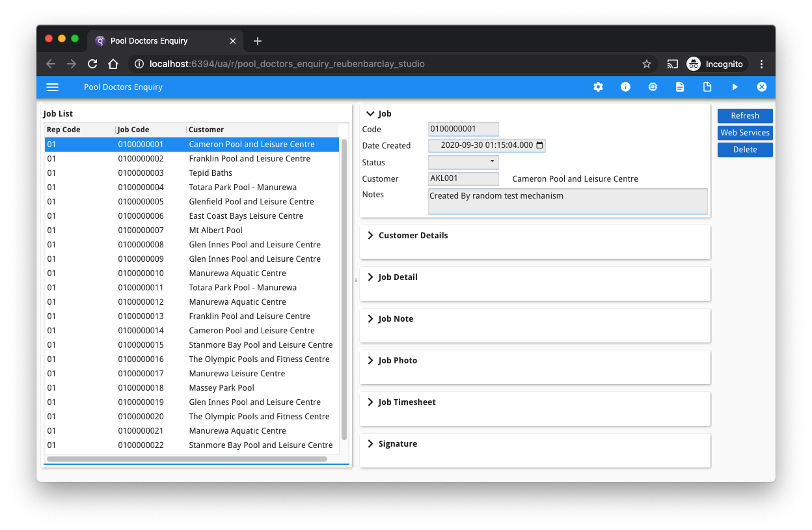Image resolution: width=812 pixels, height=530 pixels.
Task: Click the play arrow icon in toolbar
Action: (x=735, y=87)
